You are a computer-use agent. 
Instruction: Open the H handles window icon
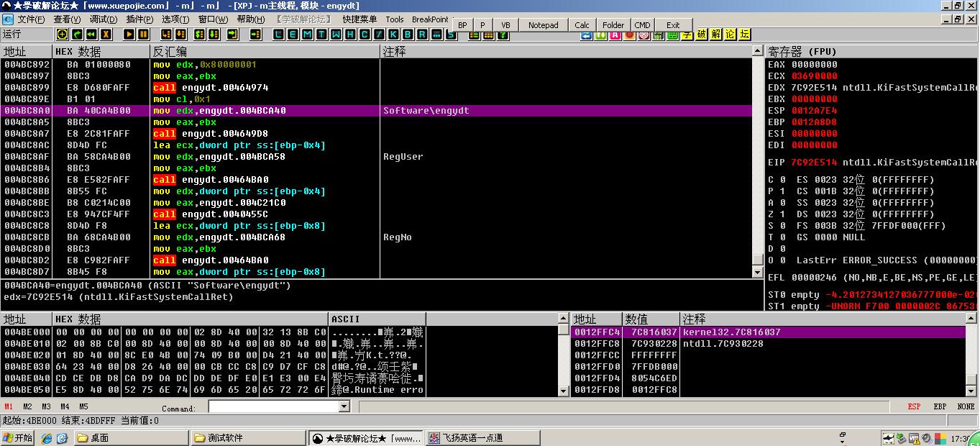pos(350,35)
